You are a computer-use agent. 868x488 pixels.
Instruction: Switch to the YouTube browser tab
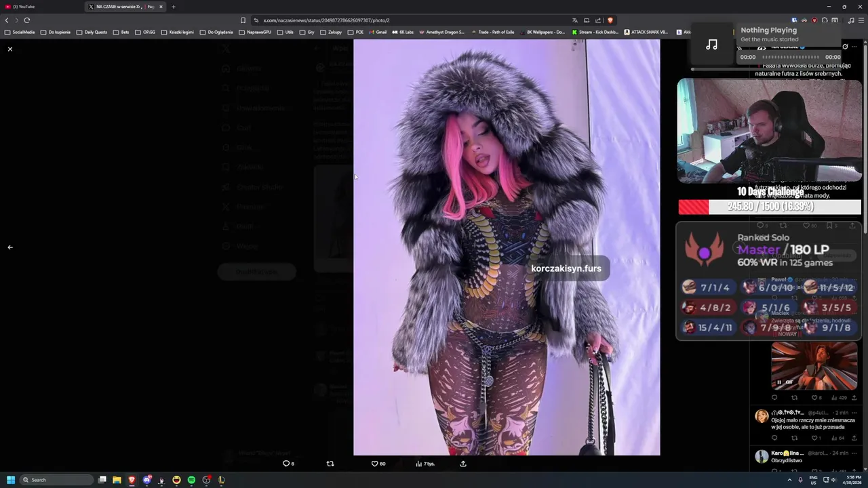(41, 7)
